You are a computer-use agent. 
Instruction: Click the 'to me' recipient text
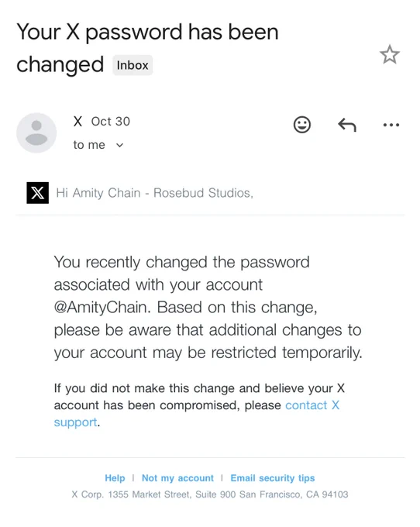click(x=89, y=145)
